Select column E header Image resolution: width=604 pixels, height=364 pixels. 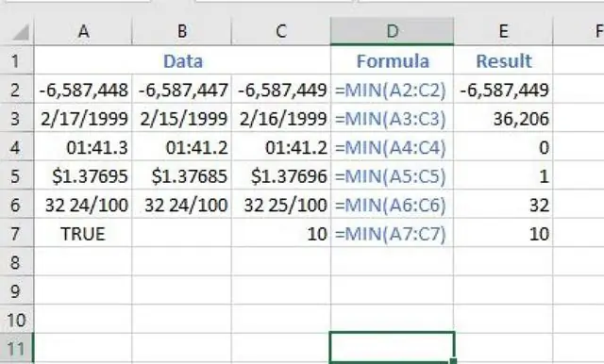(x=503, y=31)
